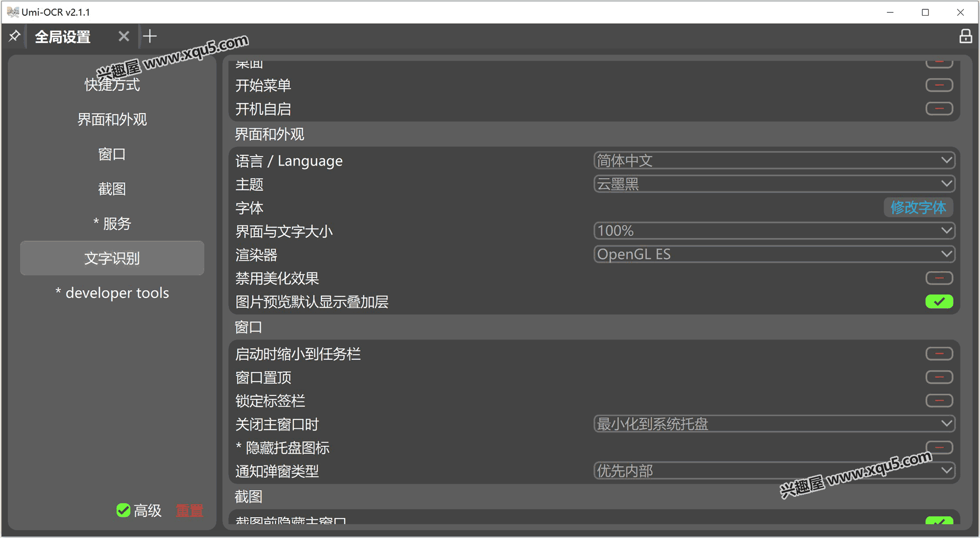Click 修改字体 button
Image resolution: width=980 pixels, height=538 pixels.
click(920, 207)
